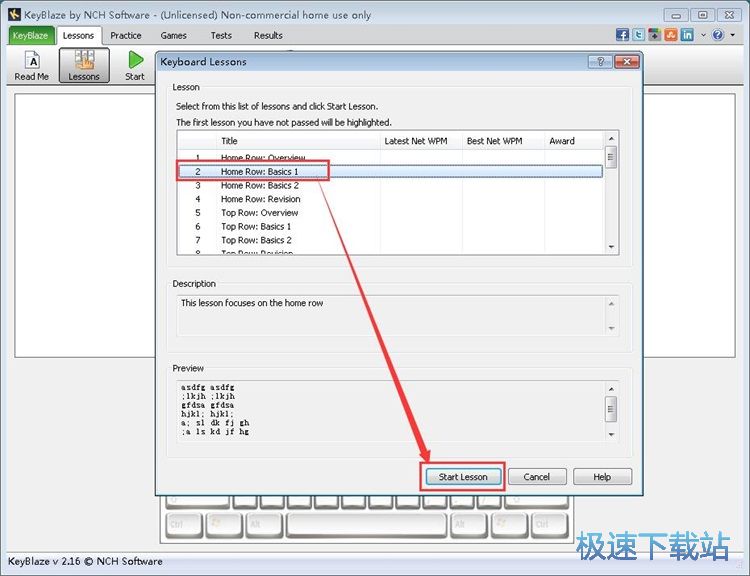Click the StumbleUpon share icon
The width and height of the screenshot is (750, 576).
pyautogui.click(x=670, y=35)
